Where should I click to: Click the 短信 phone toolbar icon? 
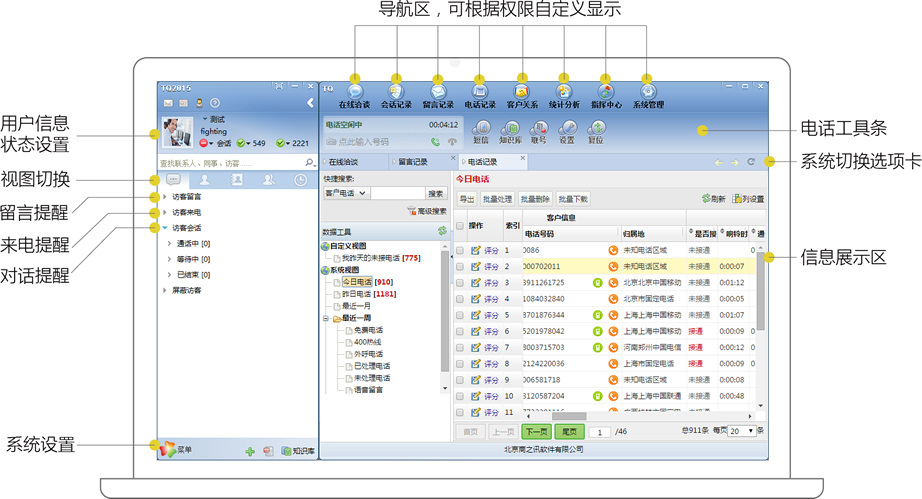click(480, 131)
